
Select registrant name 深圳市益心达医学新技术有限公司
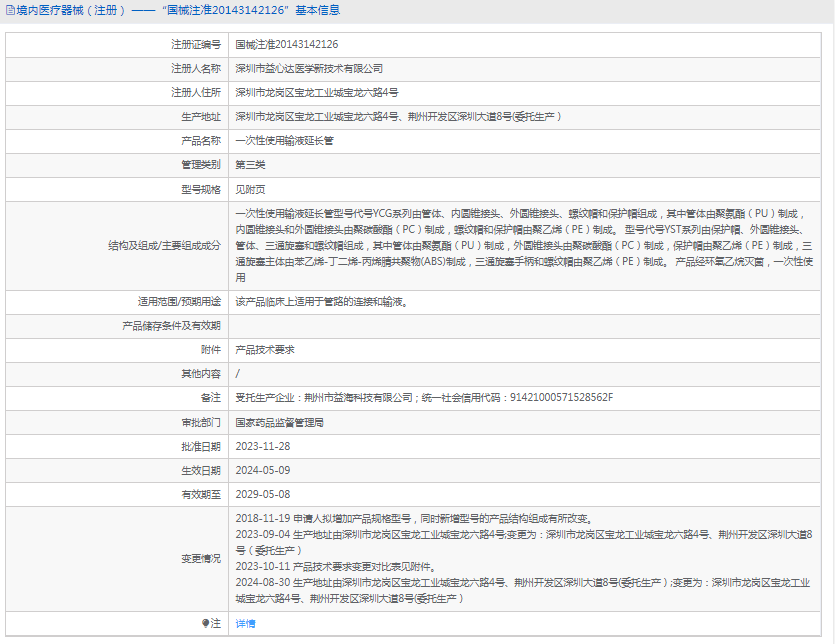pyautogui.click(x=309, y=69)
